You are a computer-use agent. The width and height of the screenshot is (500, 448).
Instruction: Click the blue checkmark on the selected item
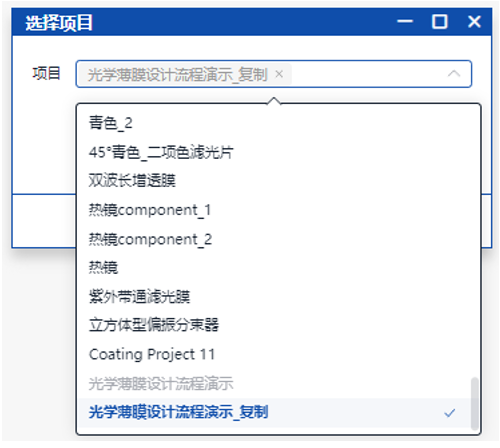(x=450, y=413)
